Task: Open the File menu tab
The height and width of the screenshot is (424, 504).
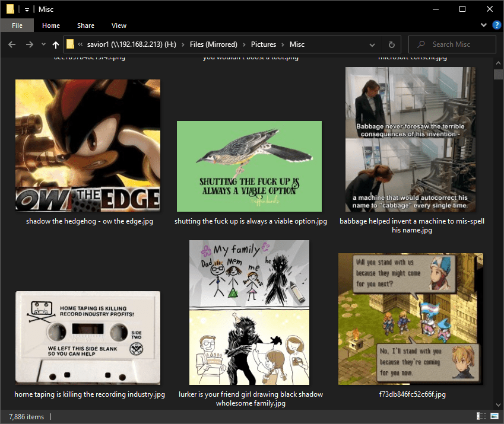Action: pyautogui.click(x=17, y=25)
